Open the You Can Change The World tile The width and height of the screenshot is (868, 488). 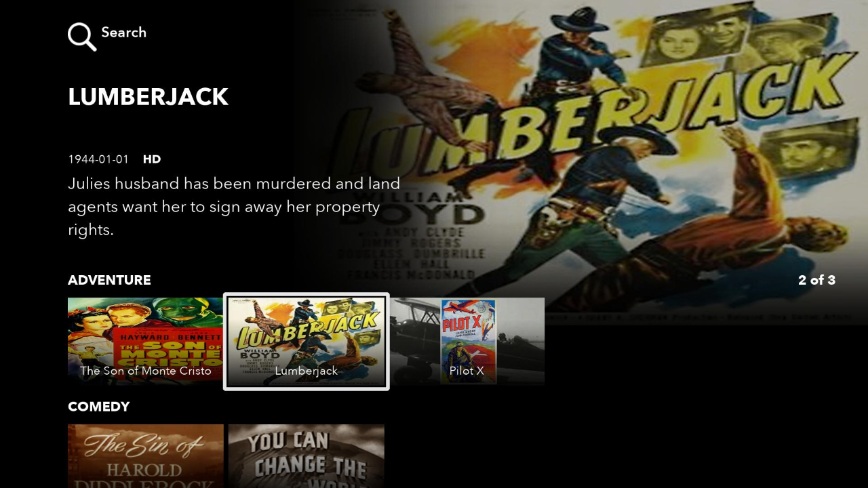[307, 456]
